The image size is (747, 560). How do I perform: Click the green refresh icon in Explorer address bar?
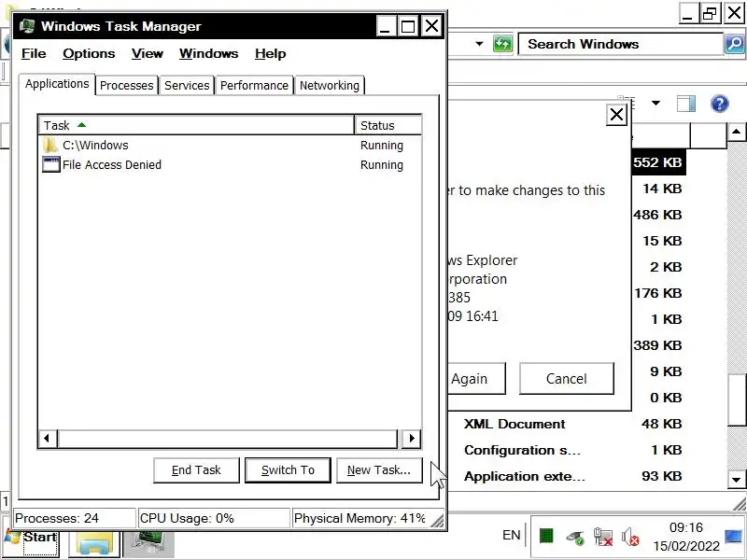point(502,44)
